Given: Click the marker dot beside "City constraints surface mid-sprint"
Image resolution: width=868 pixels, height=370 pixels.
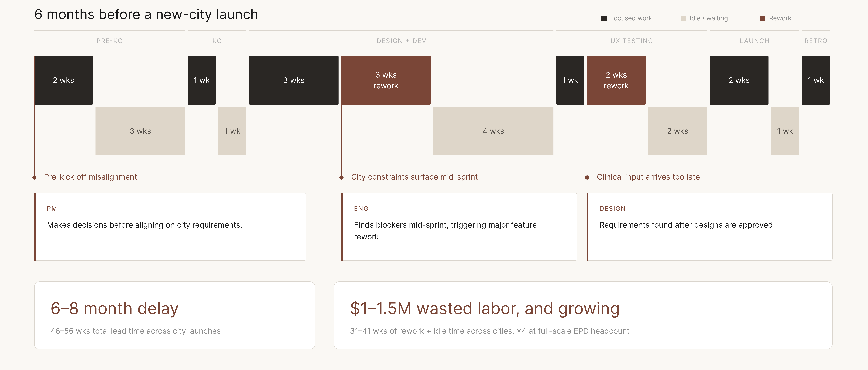Looking at the screenshot, I should (341, 177).
